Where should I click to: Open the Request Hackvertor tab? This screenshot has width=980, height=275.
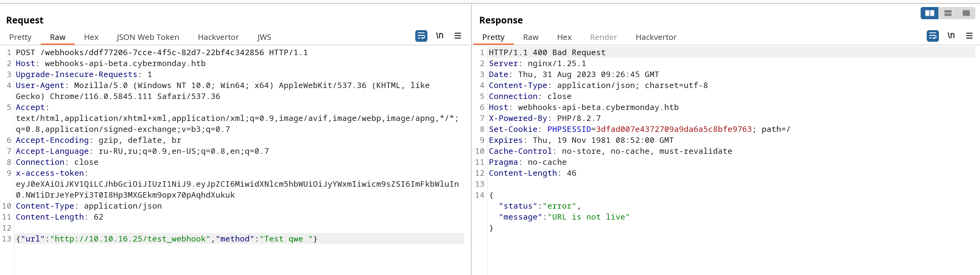(218, 37)
